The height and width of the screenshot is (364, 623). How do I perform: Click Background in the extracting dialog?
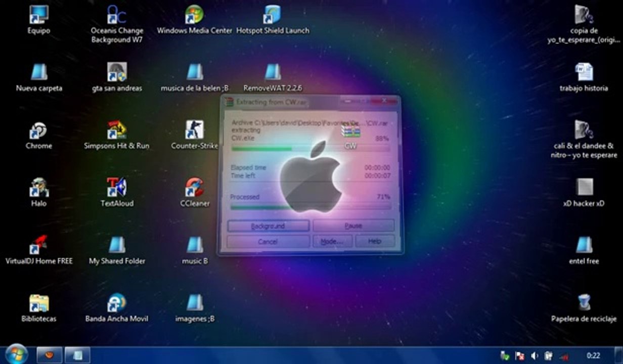[x=268, y=225]
